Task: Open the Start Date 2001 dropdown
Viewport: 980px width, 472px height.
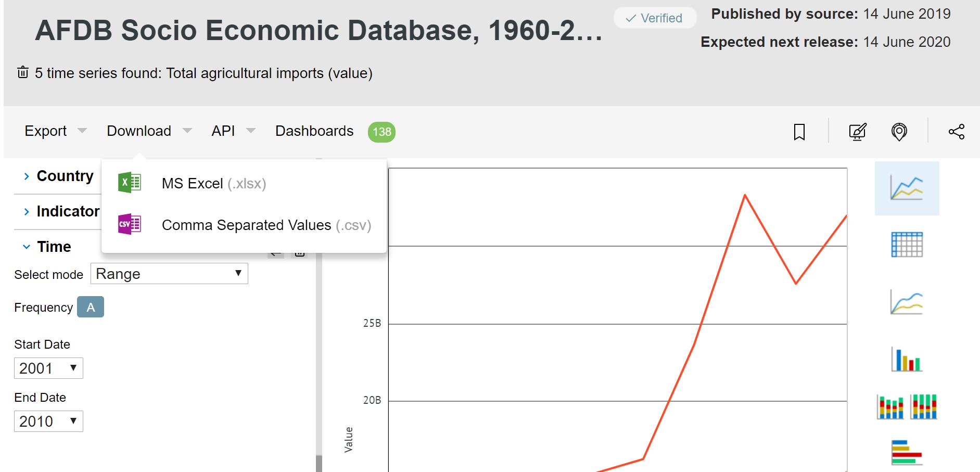Action: tap(48, 368)
